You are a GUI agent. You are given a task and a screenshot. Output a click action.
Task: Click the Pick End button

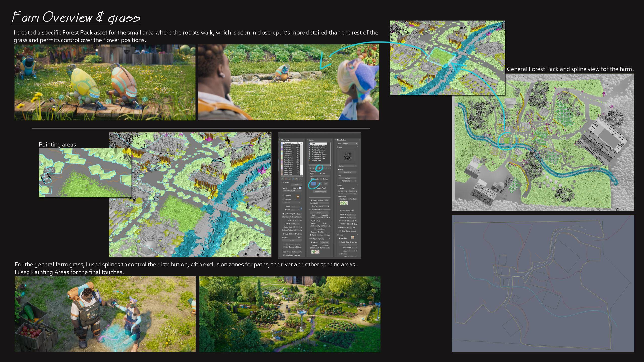click(353, 199)
